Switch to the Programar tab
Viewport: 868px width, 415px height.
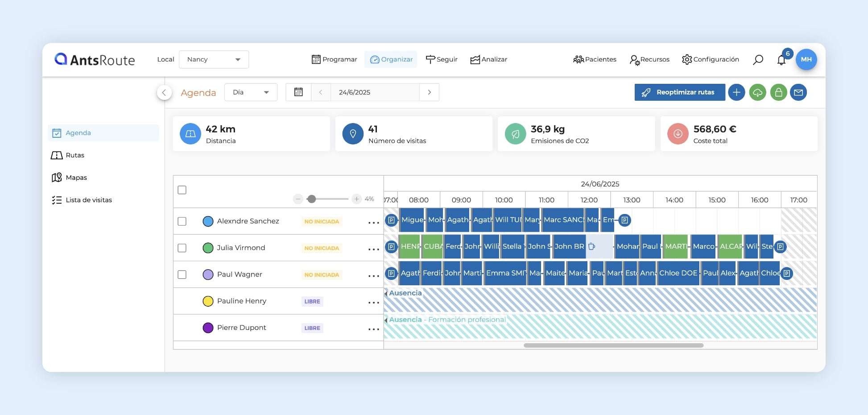335,60
